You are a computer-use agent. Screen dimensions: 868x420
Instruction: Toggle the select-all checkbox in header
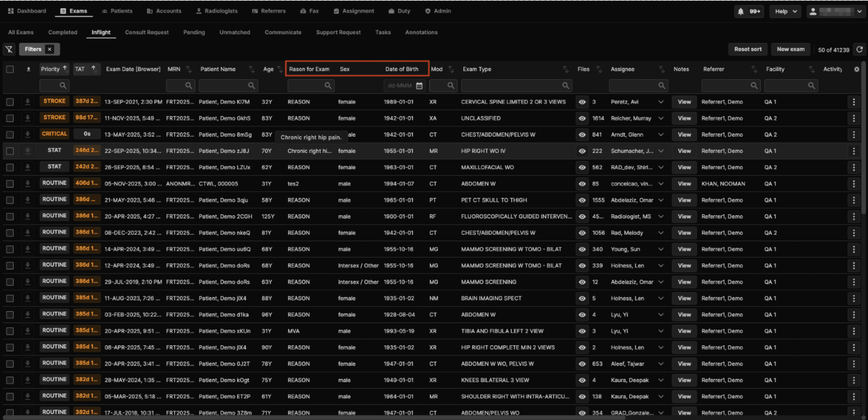(x=10, y=69)
